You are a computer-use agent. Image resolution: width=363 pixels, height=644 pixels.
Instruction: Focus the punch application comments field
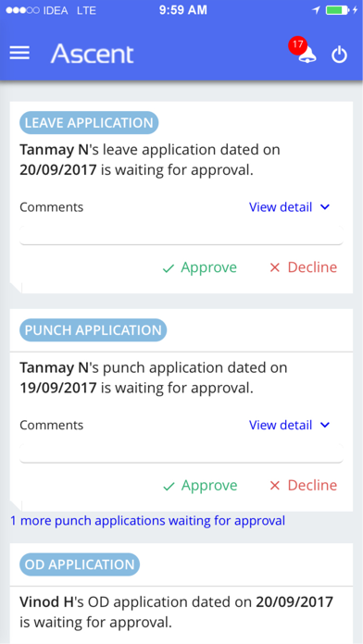coord(181,453)
